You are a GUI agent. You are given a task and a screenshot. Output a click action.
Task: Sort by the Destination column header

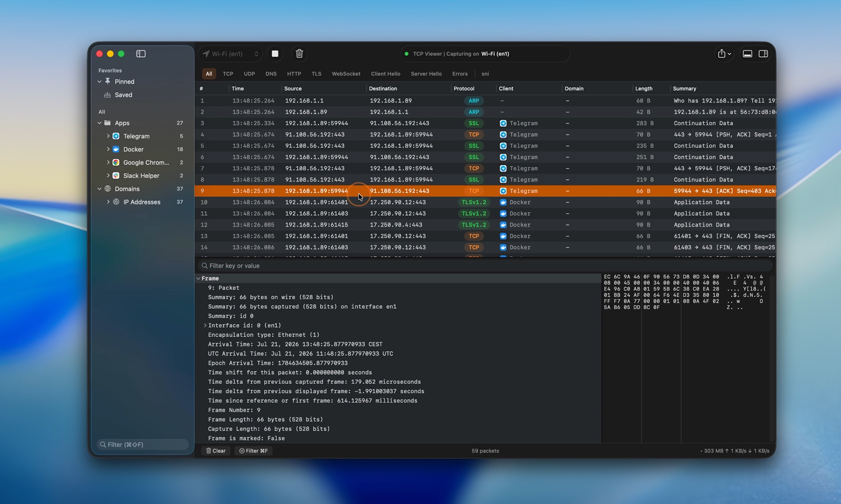point(383,89)
